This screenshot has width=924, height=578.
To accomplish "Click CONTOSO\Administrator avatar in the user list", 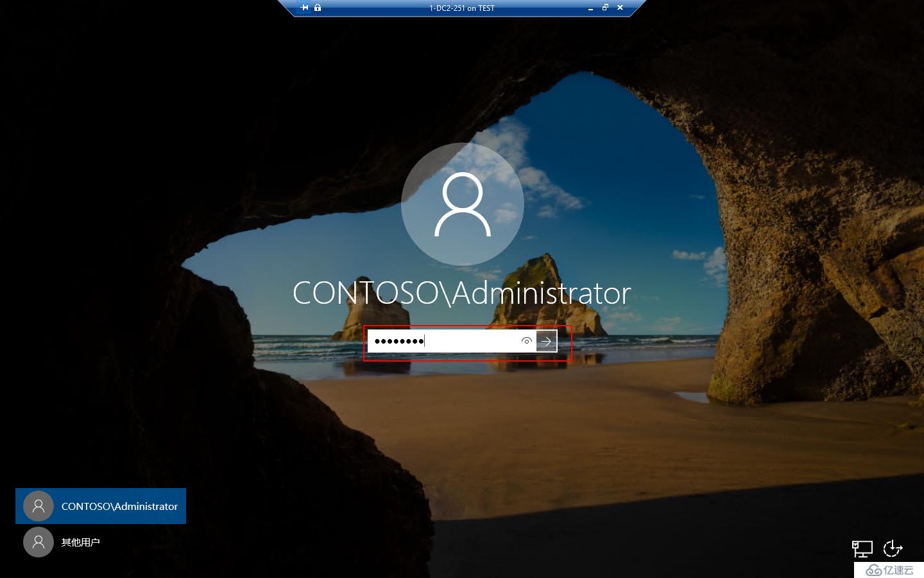I will [x=38, y=506].
